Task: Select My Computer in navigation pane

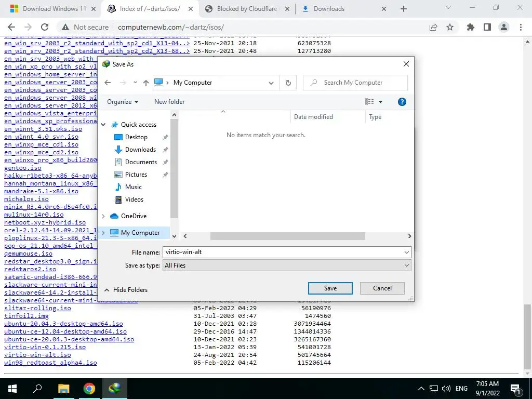Action: click(140, 233)
